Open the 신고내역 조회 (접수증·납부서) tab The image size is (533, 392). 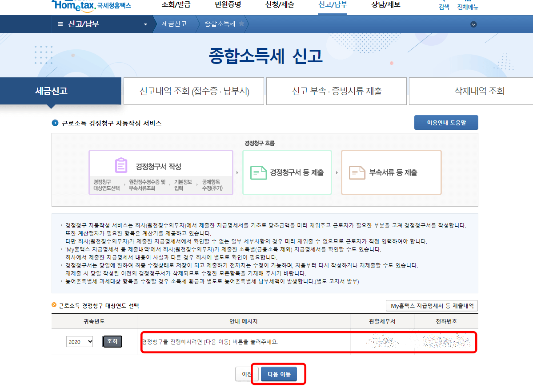(193, 91)
